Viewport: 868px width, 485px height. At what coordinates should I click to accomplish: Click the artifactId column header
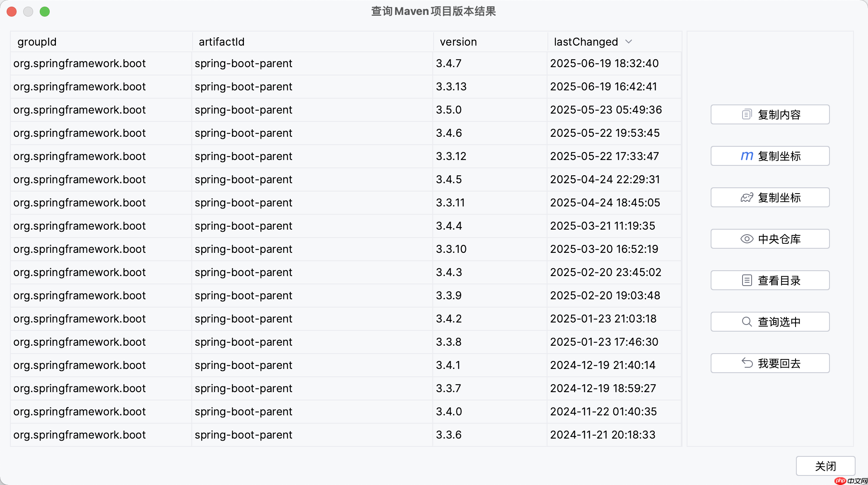(x=221, y=41)
